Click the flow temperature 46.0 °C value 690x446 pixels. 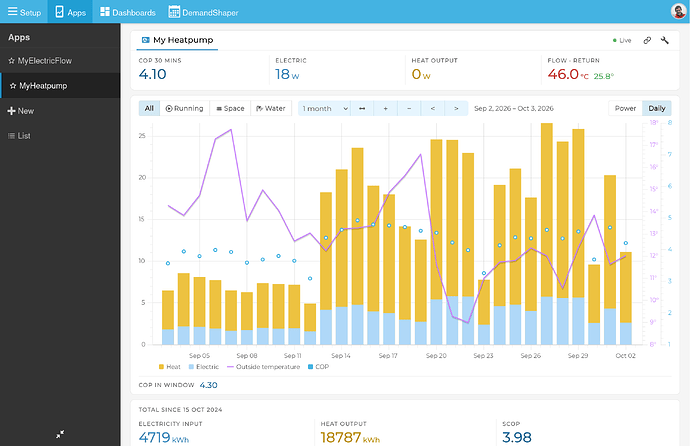pyautogui.click(x=568, y=74)
